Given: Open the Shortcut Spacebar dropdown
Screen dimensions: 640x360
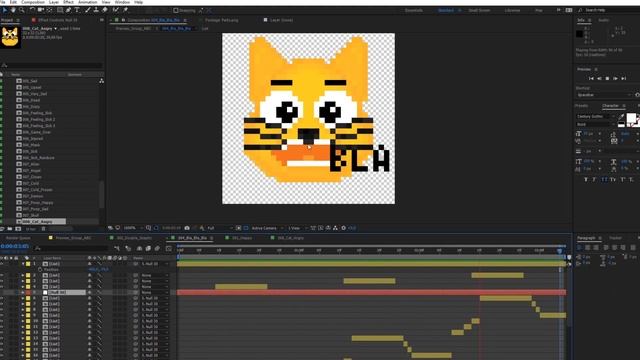Looking at the screenshot, I should tap(604, 95).
